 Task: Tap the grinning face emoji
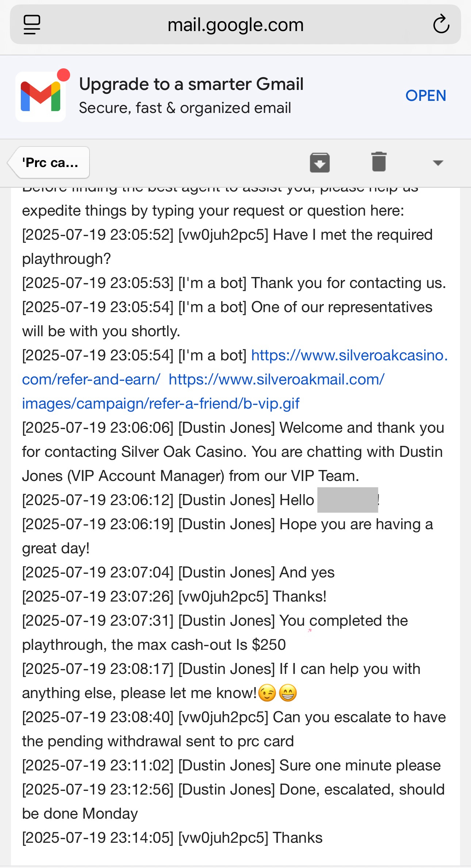(x=288, y=693)
